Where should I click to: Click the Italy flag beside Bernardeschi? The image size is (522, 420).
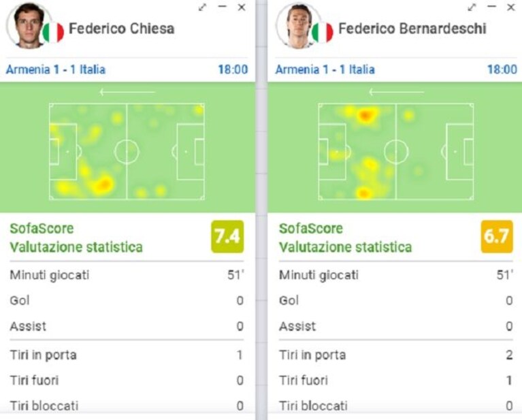point(323,32)
